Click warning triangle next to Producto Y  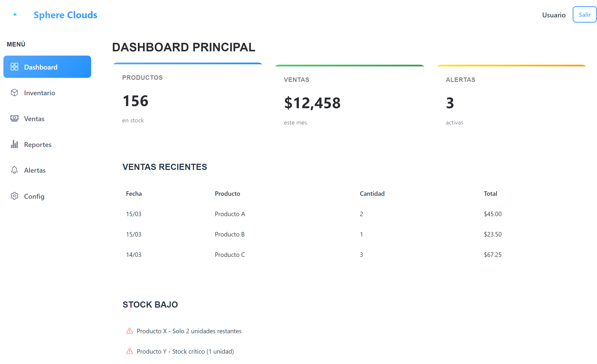pos(130,351)
